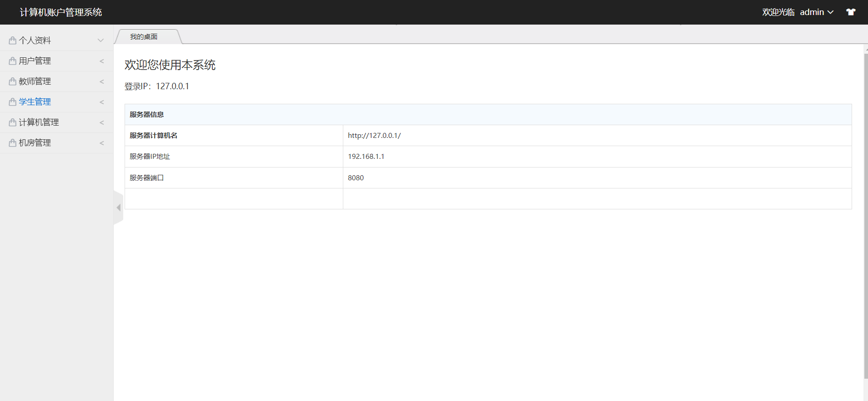Open the 学生管理 menu
The width and height of the screenshot is (868, 401).
click(56, 102)
